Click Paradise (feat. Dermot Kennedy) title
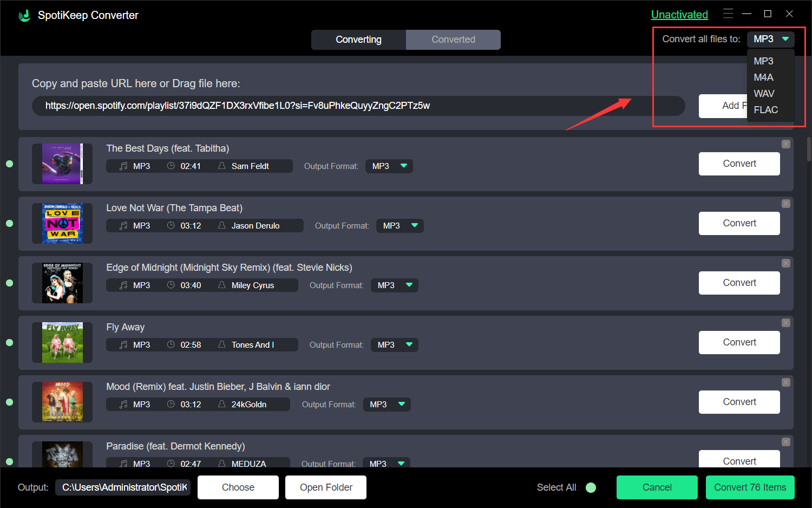 coord(175,446)
